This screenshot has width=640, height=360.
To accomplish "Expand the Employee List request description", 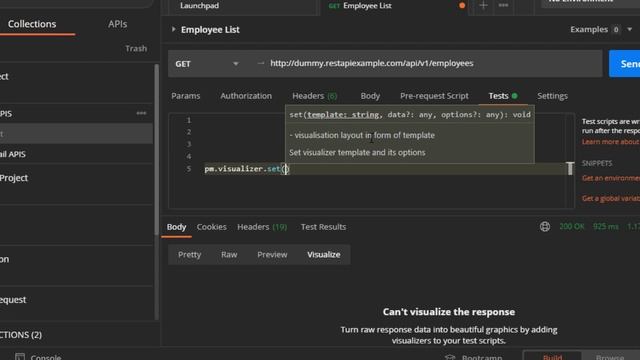I will [x=173, y=29].
